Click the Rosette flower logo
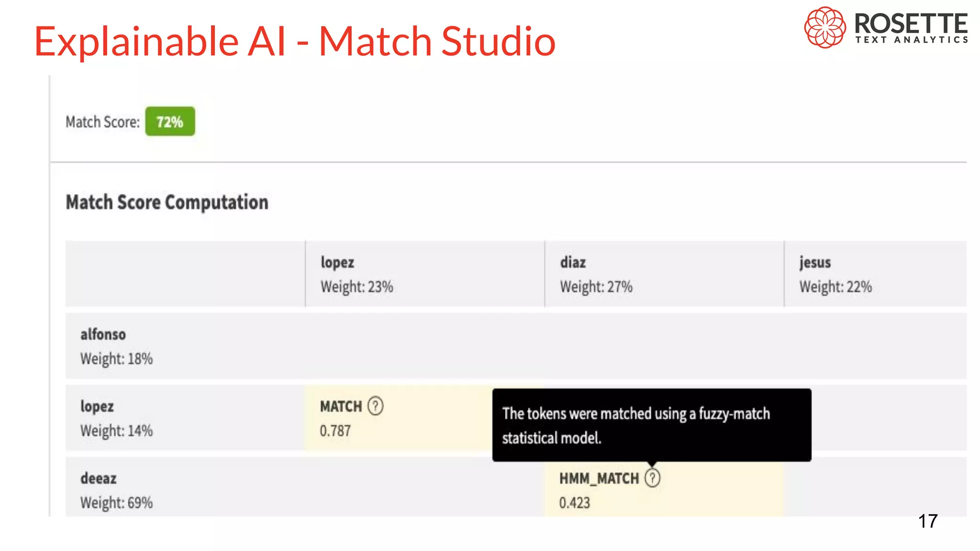Screen dimensions: 980x551 coord(824,27)
